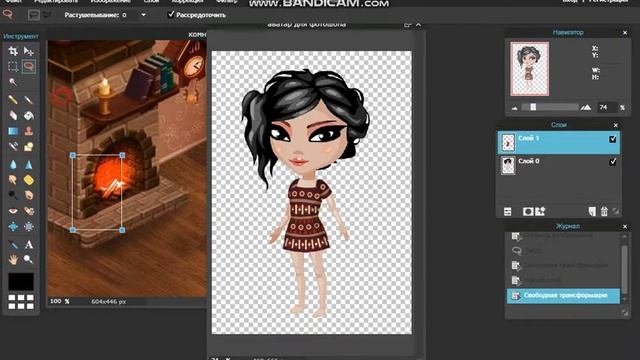Viewport: 640px width, 360px height.
Task: Select the Hand pan tool
Action: 13,259
